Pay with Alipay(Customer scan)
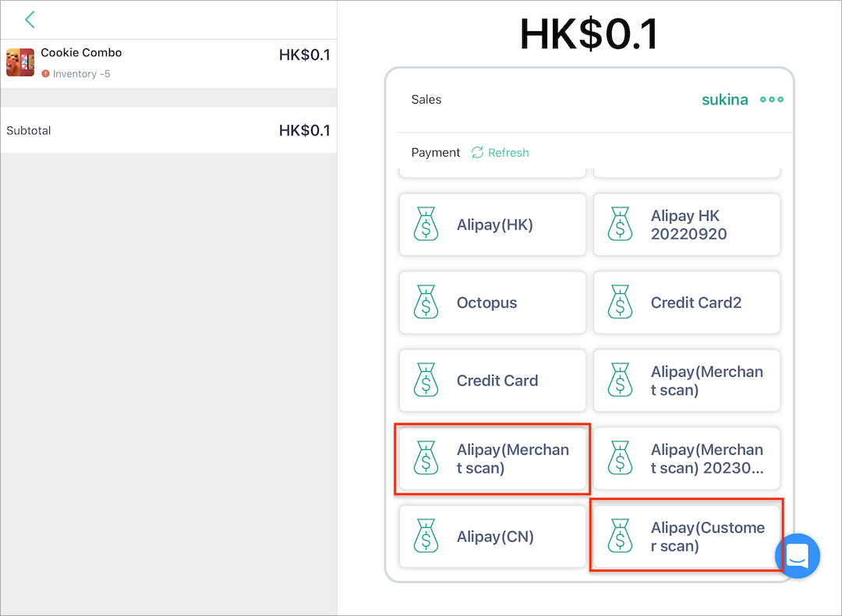842x616 pixels. [686, 536]
